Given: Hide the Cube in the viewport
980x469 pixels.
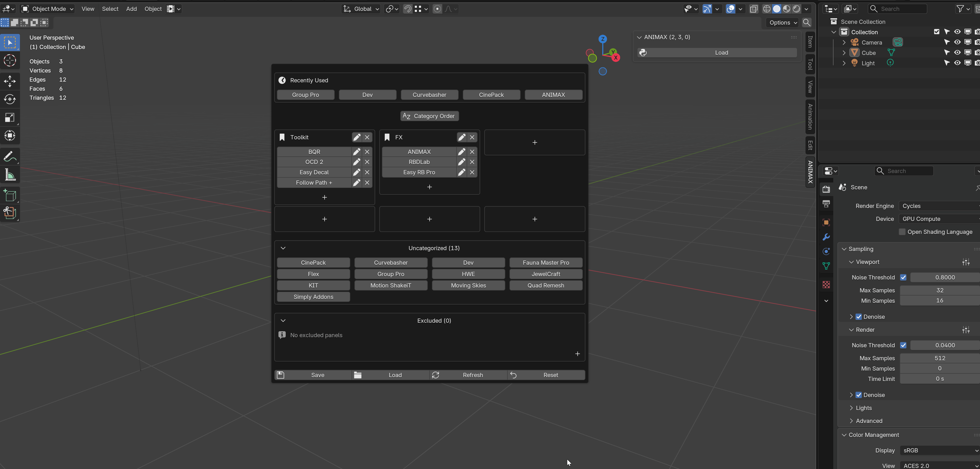Looking at the screenshot, I should coord(957,53).
